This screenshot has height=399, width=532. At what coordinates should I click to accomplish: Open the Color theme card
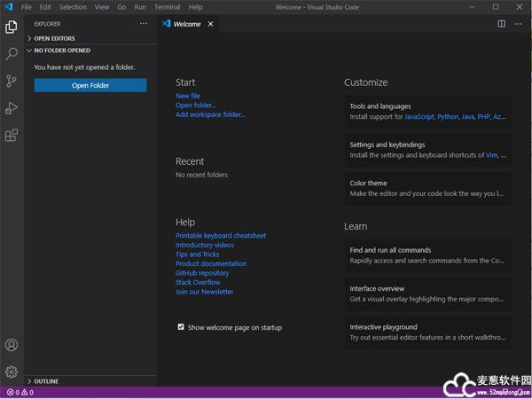(428, 188)
